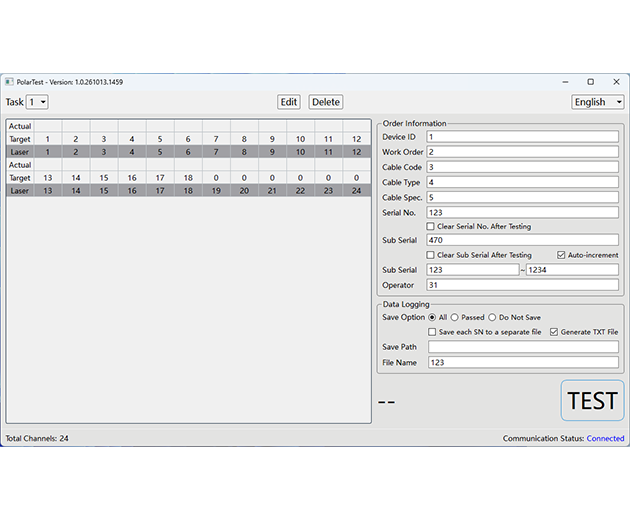Click the Data Logging group title
Viewport: 630px width, 520px height.
(406, 304)
